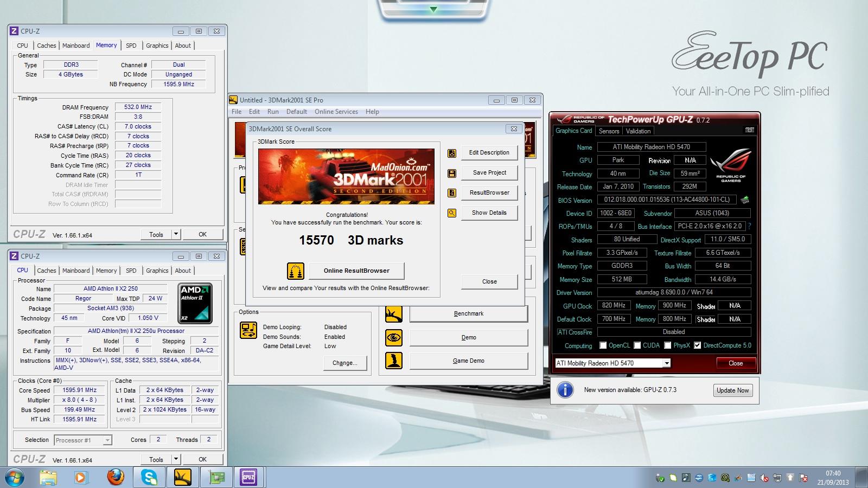Open the Help menu in 3DMark2001

coord(372,112)
